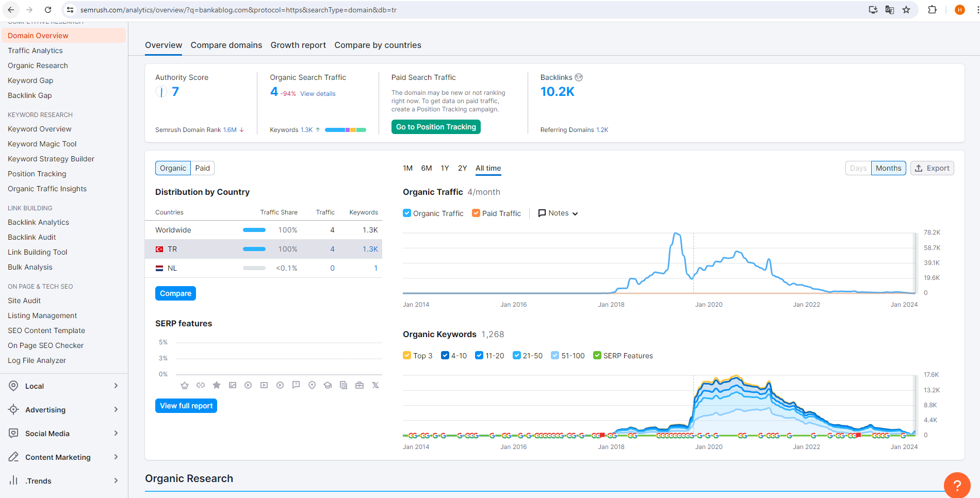Bookmark this page with the star icon
Viewport: 980px width, 498px height.
[906, 10]
